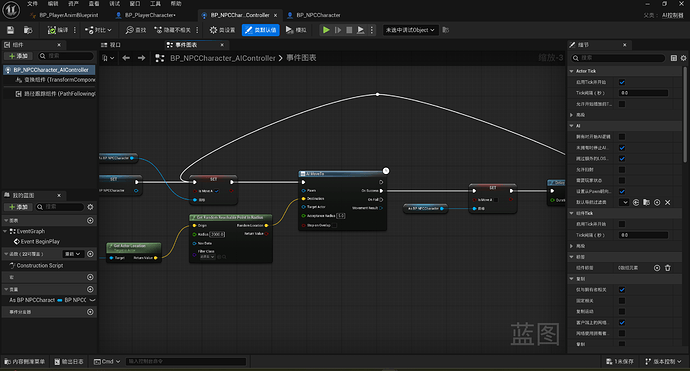Open Details panel settings gear

tap(683, 58)
